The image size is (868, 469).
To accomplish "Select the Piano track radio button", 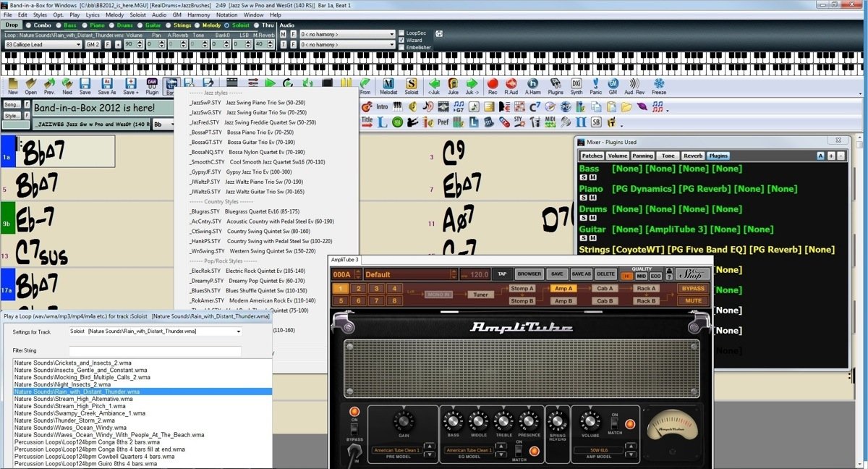I will tap(84, 25).
